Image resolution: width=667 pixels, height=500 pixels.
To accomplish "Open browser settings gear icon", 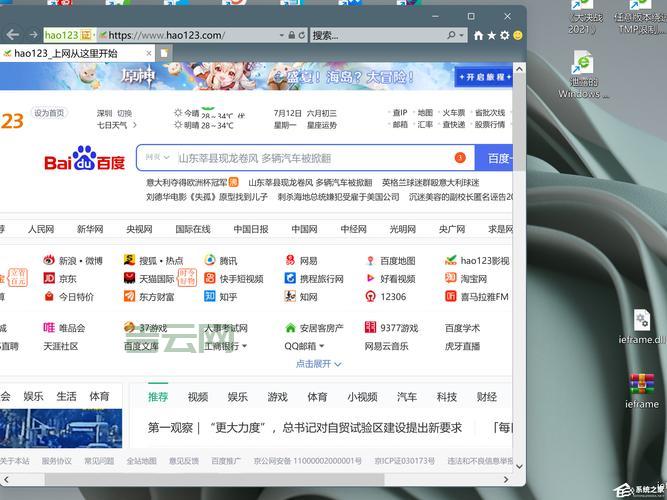I will point(505,35).
